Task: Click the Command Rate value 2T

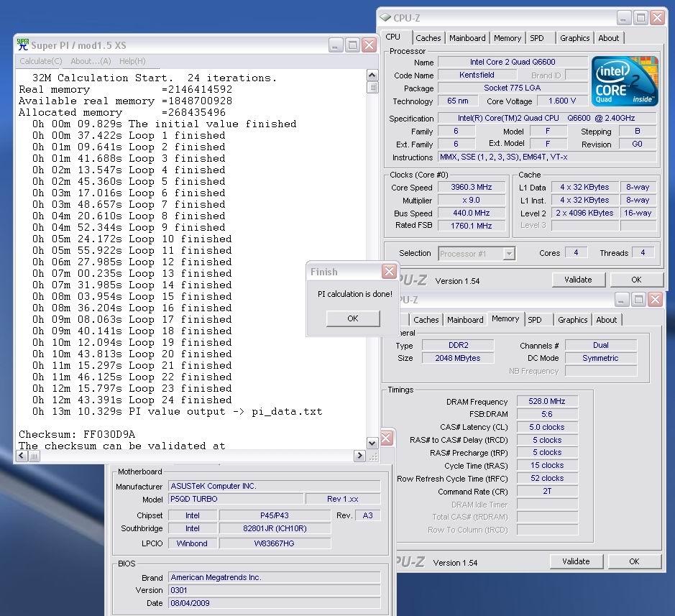Action: (547, 491)
